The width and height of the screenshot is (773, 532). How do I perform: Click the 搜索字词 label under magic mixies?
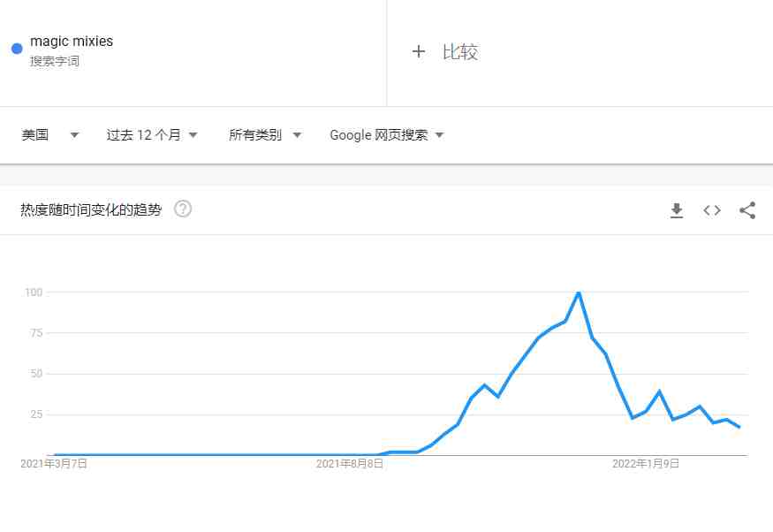click(55, 61)
